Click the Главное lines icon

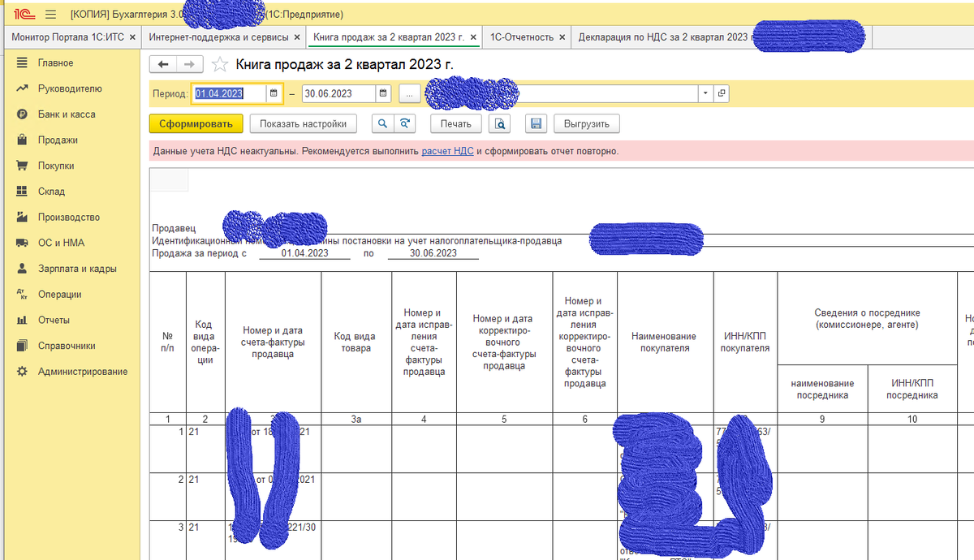[22, 62]
